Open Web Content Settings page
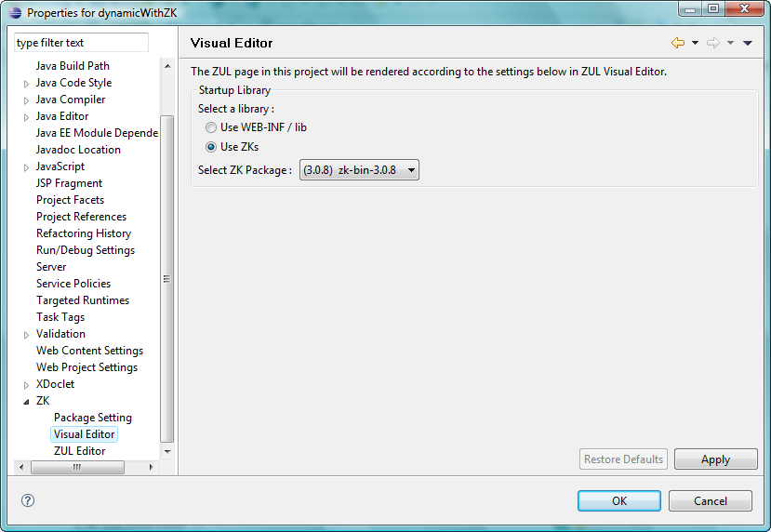This screenshot has width=771, height=532. coord(89,350)
